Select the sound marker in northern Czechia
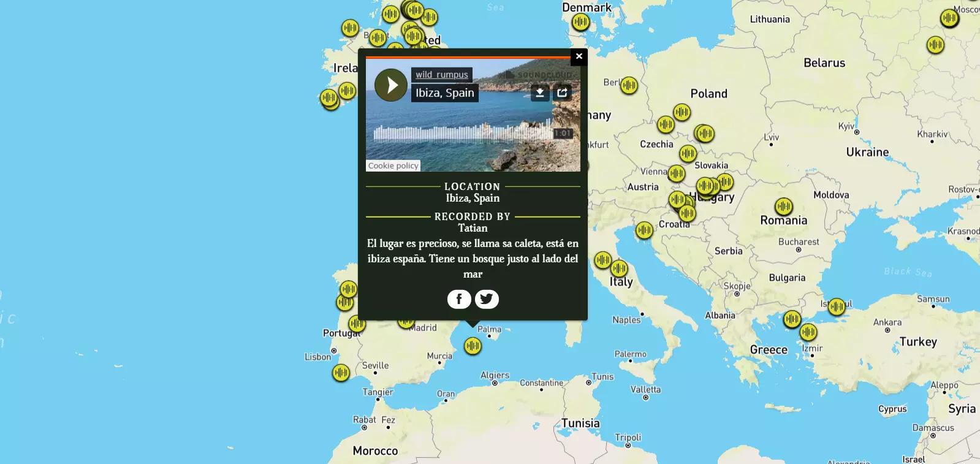 pos(666,124)
